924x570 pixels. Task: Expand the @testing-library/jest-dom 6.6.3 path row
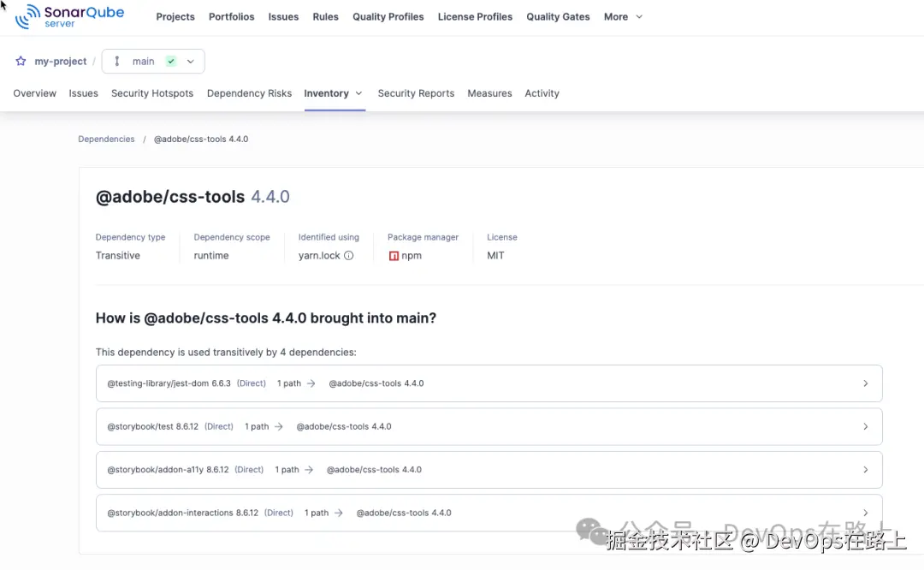point(489,383)
